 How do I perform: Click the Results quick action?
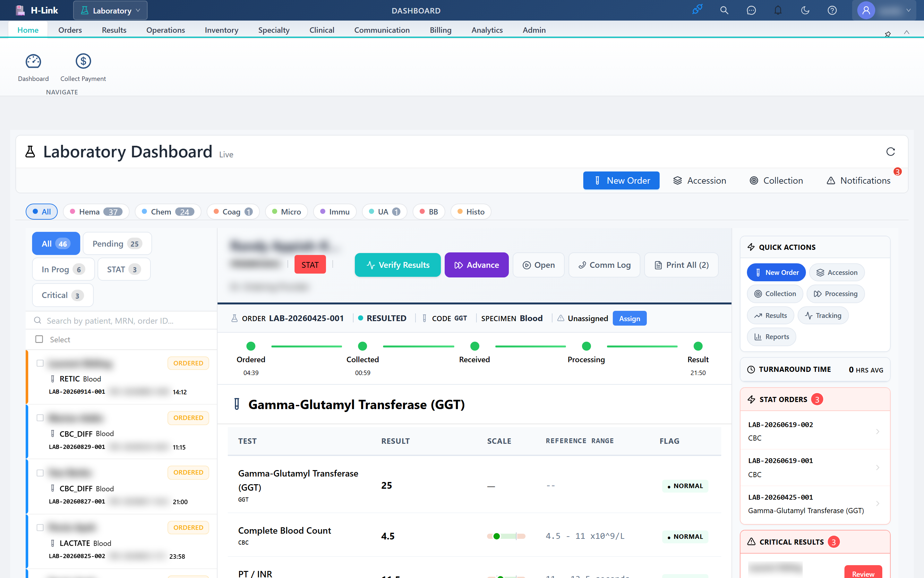click(x=770, y=315)
